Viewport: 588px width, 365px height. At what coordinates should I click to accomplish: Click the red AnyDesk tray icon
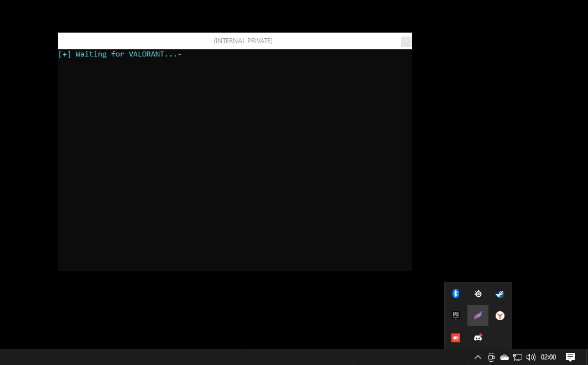point(456,338)
